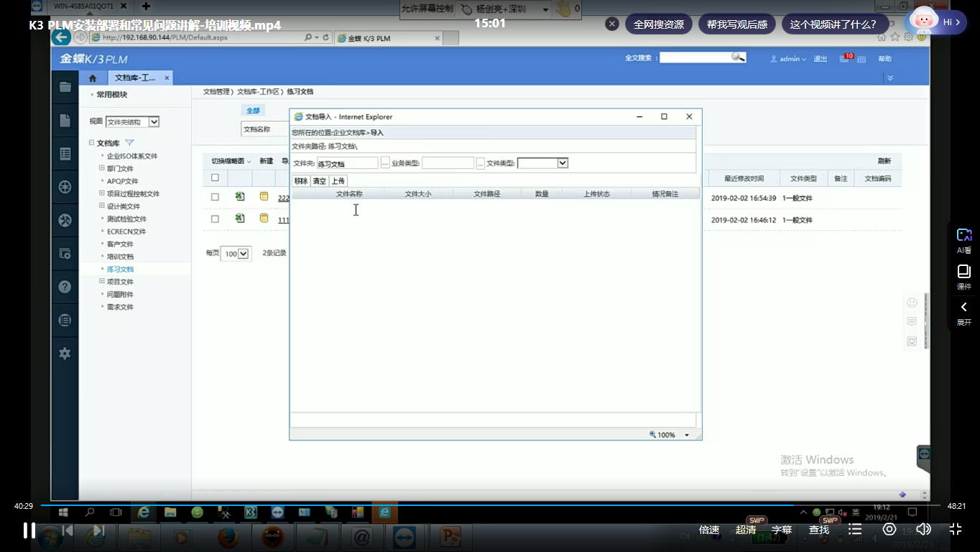
Task: Select 练习文档 in the folder tree
Action: 120,269
